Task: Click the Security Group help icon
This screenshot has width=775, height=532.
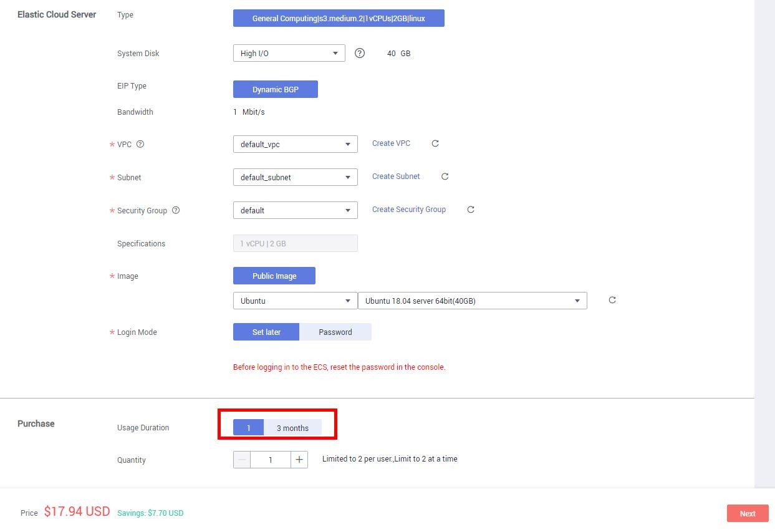Action: 175,210
